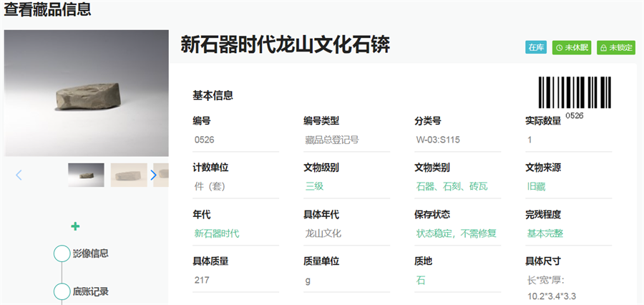
Task: Click the 具体尺寸 label
Action: click(543, 261)
